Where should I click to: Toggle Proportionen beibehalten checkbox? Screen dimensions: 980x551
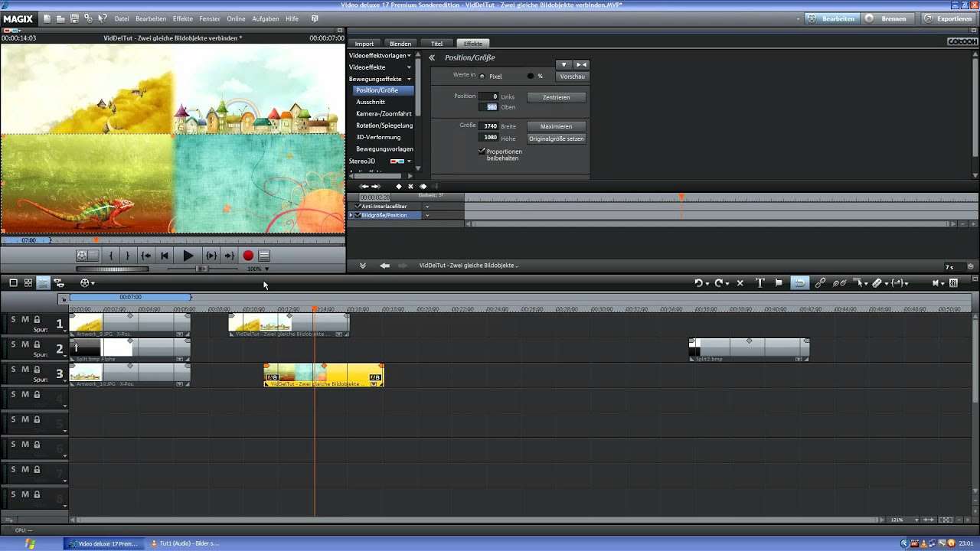tap(482, 152)
